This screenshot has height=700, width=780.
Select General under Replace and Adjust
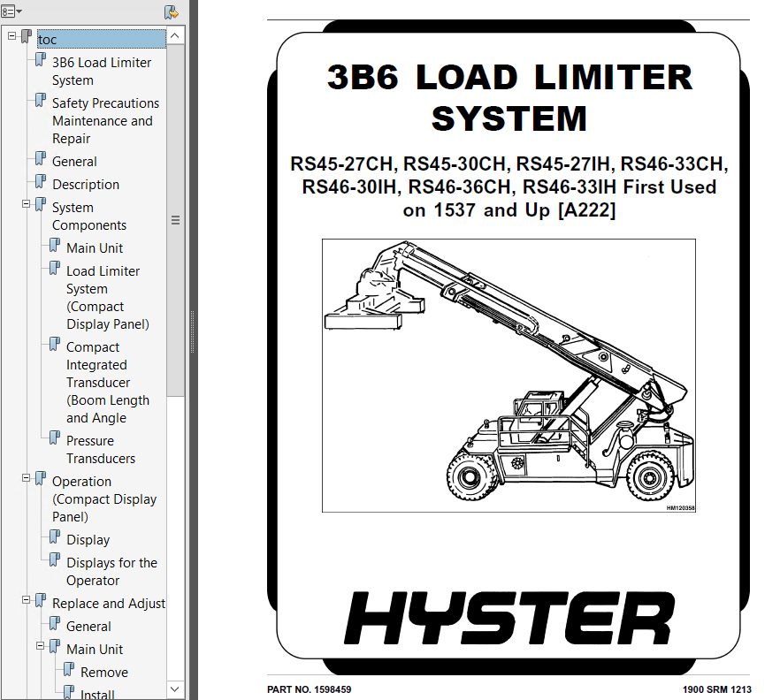click(x=88, y=627)
